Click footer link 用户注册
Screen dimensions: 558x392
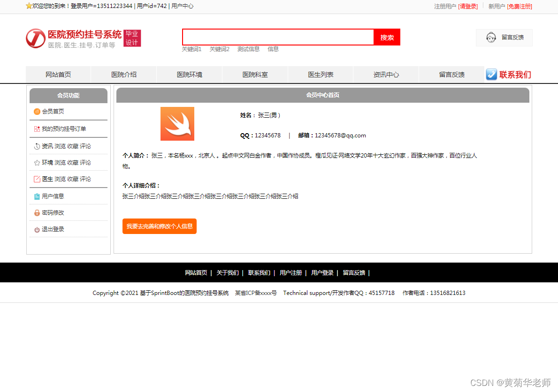pyautogui.click(x=291, y=273)
